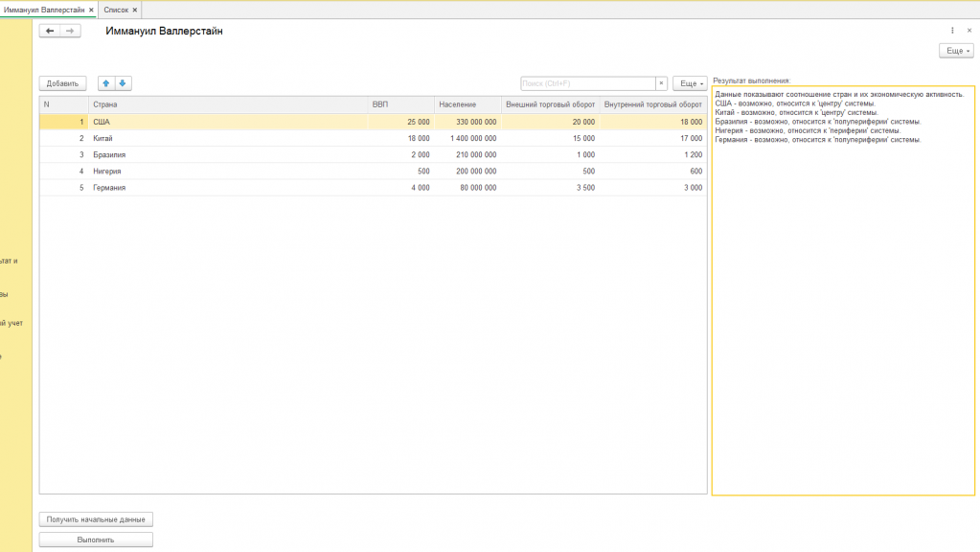Image resolution: width=980 pixels, height=552 pixels.
Task: Click result line about Бразилия полупериферии
Action: [817, 122]
